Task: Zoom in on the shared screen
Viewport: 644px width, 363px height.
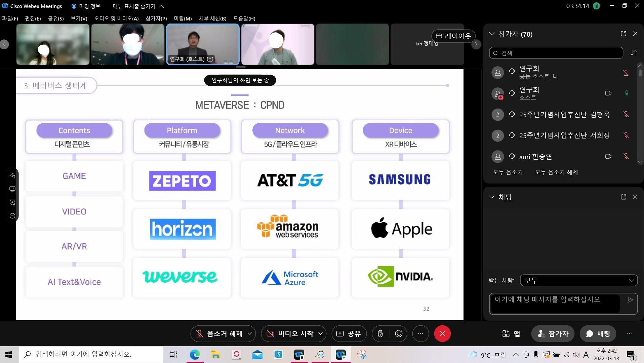Action: [12, 202]
